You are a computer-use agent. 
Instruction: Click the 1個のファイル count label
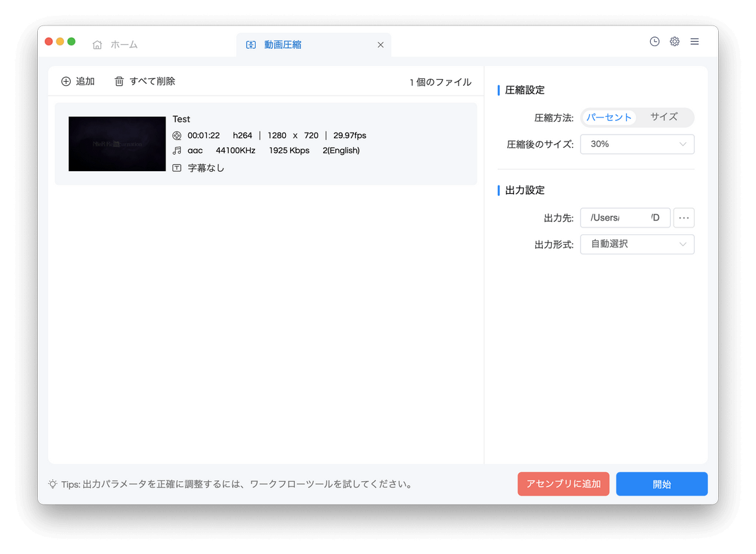point(440,82)
